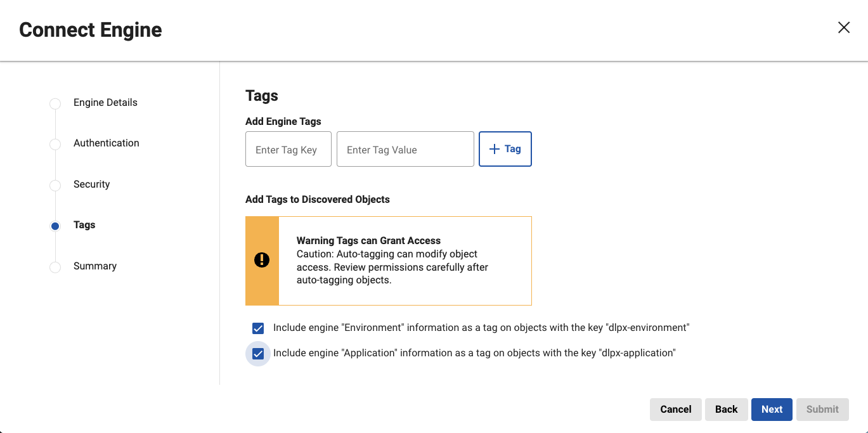Image resolution: width=868 pixels, height=433 pixels.
Task: Go to the Authentication step
Action: (106, 143)
